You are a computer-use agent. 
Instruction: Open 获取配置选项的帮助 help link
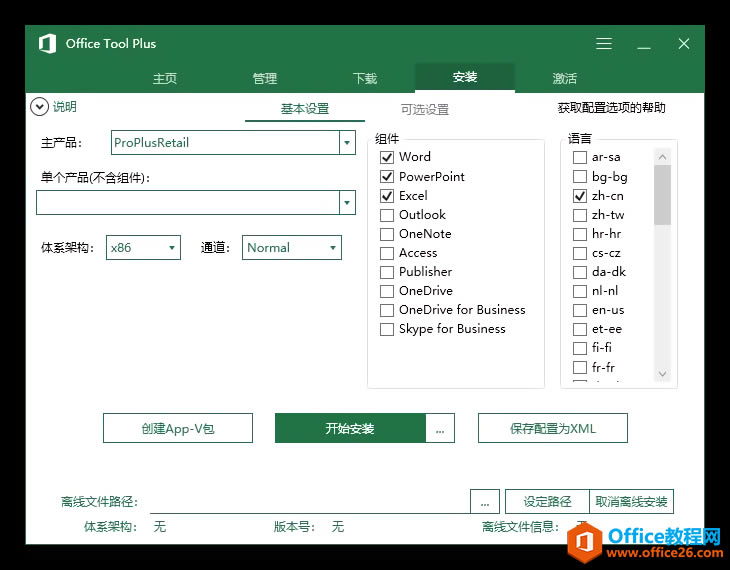point(611,108)
